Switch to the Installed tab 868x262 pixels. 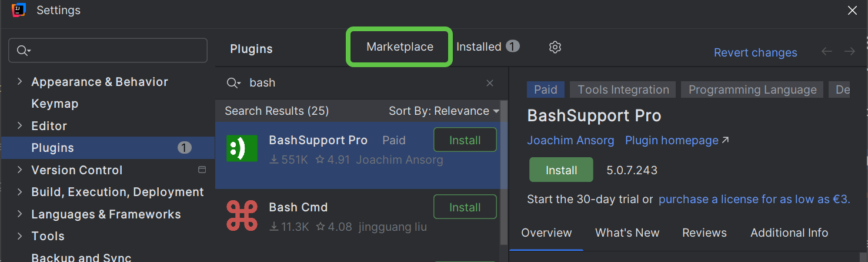479,47
